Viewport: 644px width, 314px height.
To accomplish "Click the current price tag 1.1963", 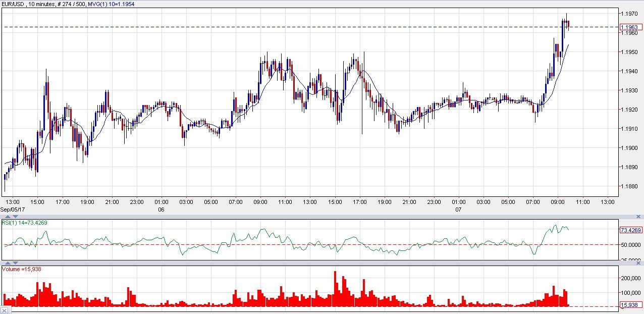I will point(631,27).
